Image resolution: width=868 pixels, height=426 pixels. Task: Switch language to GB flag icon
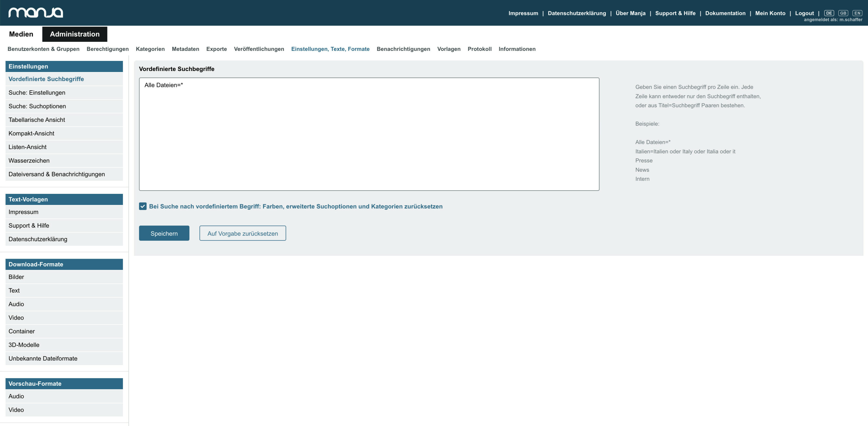pos(843,13)
